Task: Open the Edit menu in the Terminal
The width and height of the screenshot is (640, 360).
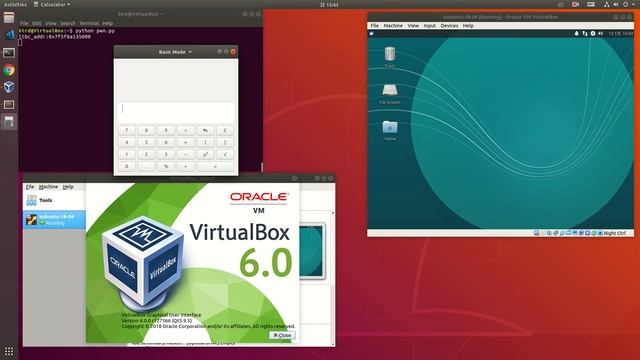Action: pos(37,23)
